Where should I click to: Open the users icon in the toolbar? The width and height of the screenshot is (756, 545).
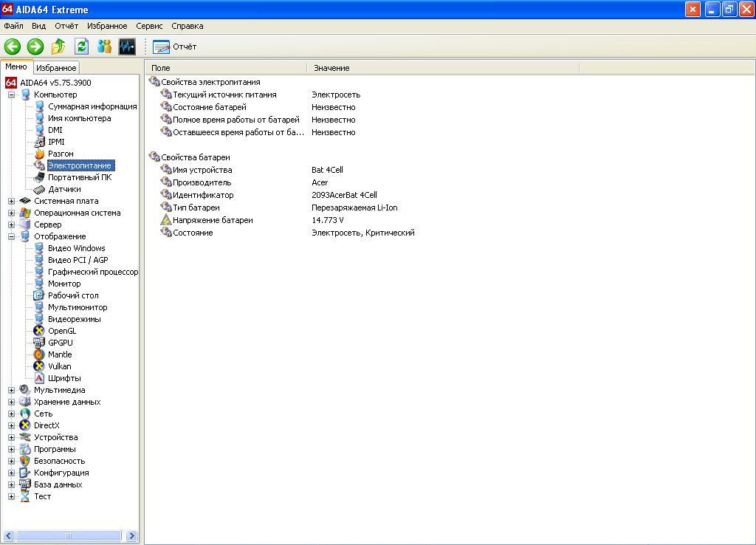point(104,47)
